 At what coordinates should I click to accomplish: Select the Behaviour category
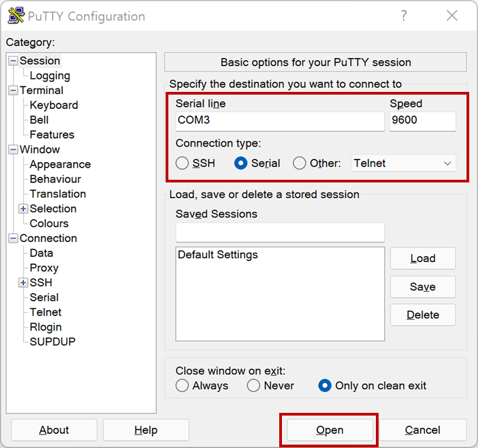55,179
